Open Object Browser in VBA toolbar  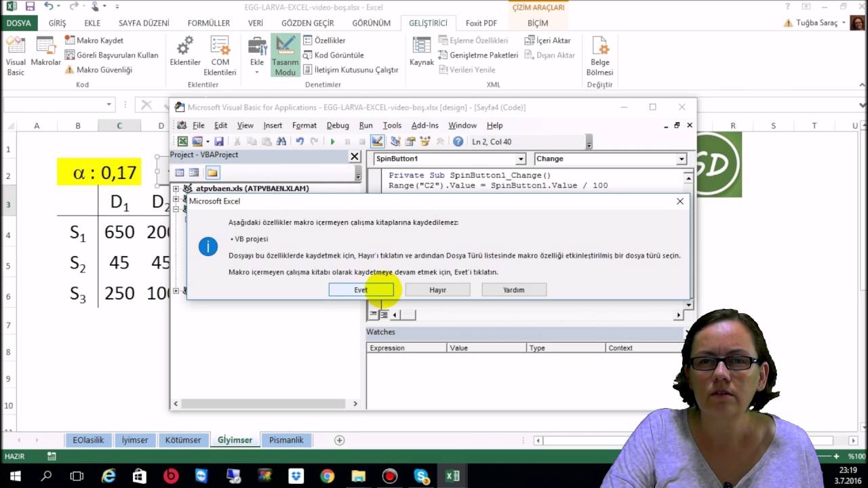(x=425, y=142)
